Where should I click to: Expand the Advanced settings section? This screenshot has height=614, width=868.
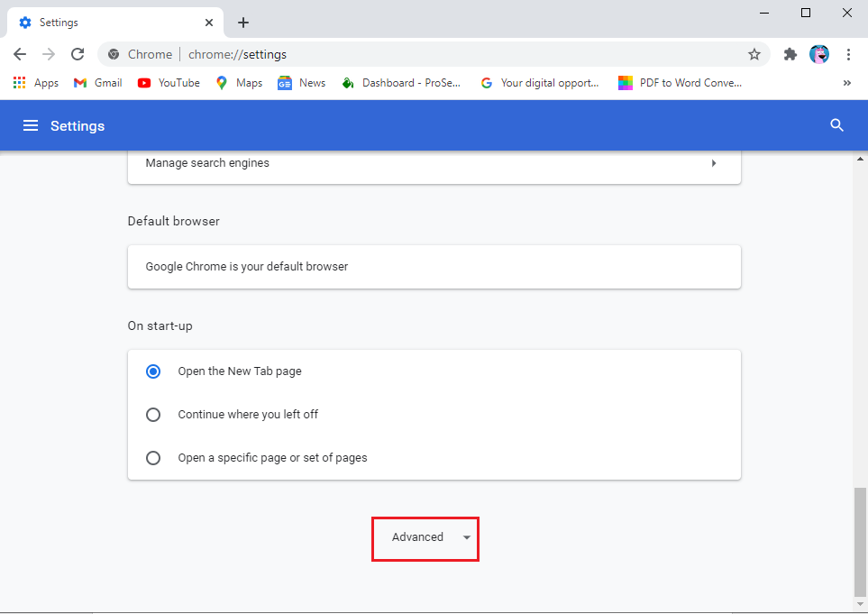[425, 537]
